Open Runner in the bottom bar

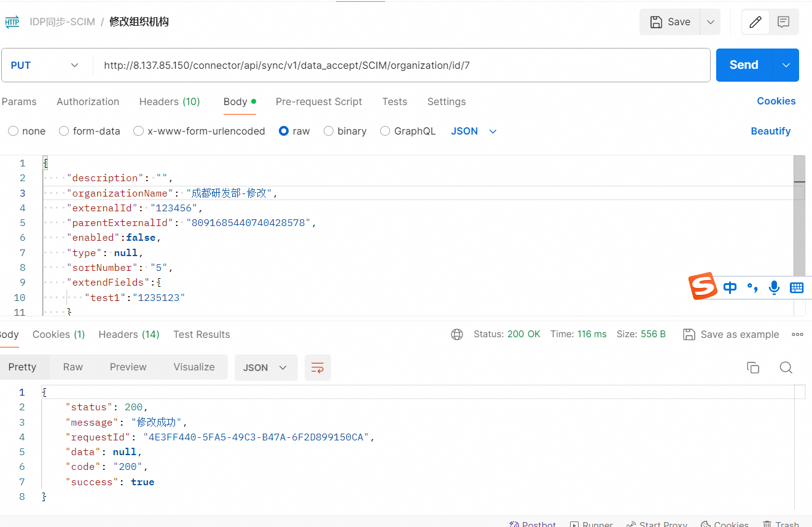point(591,524)
